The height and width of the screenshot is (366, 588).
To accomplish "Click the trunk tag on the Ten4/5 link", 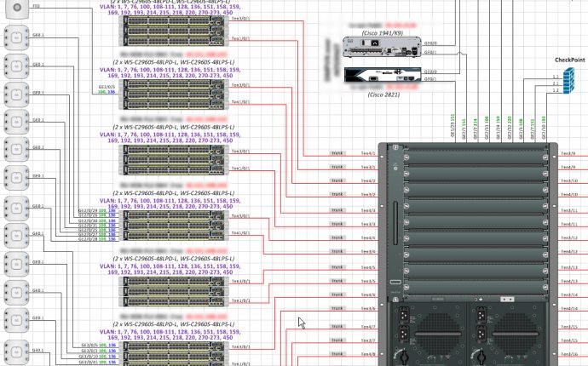I will click(x=337, y=267).
